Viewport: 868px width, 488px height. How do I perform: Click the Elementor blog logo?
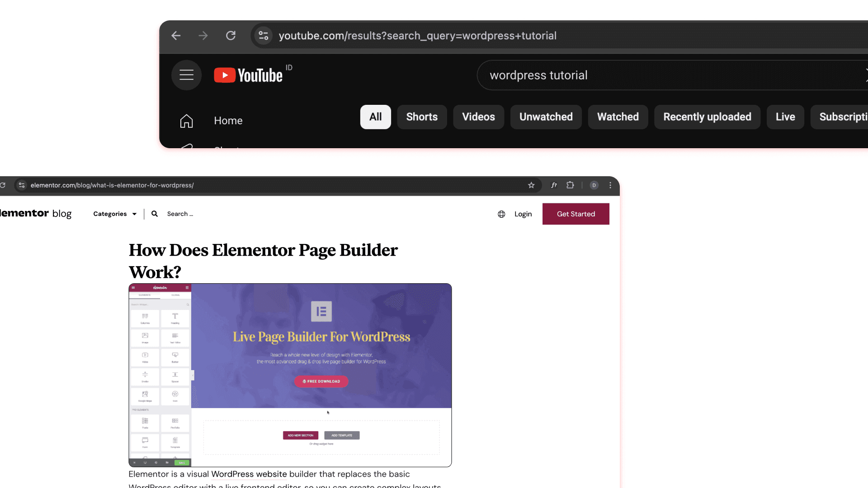(x=36, y=213)
